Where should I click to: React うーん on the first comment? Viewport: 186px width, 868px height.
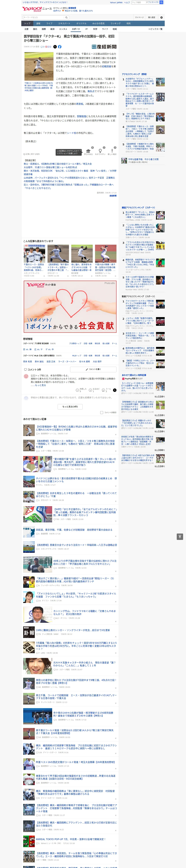click(106, 390)
